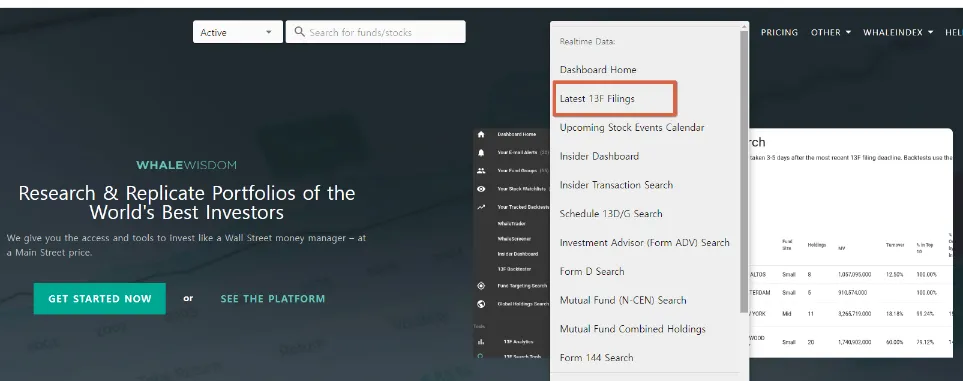Screen dimensions: 963x381
Task: Select Dashboard Home in the dropdown menu
Action: [x=598, y=69]
